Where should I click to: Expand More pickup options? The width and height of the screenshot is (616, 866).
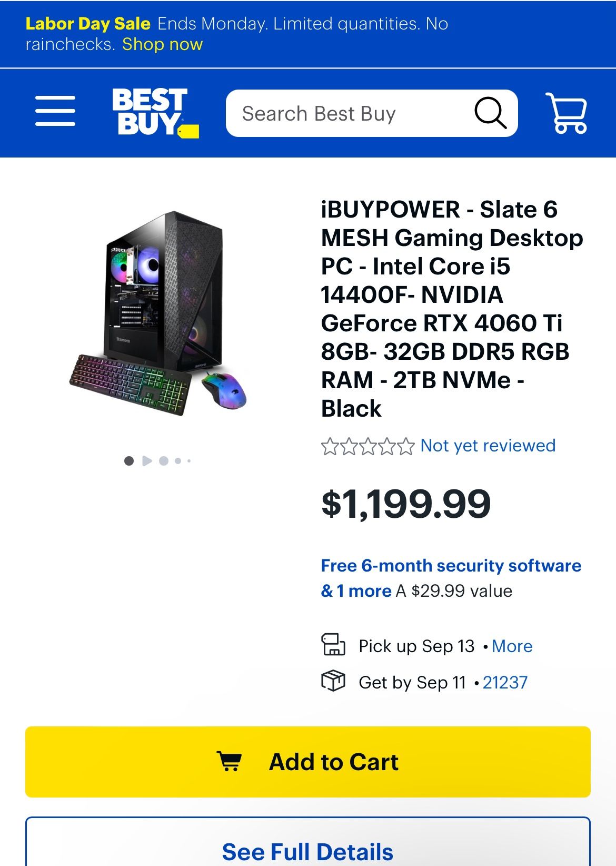pos(512,646)
